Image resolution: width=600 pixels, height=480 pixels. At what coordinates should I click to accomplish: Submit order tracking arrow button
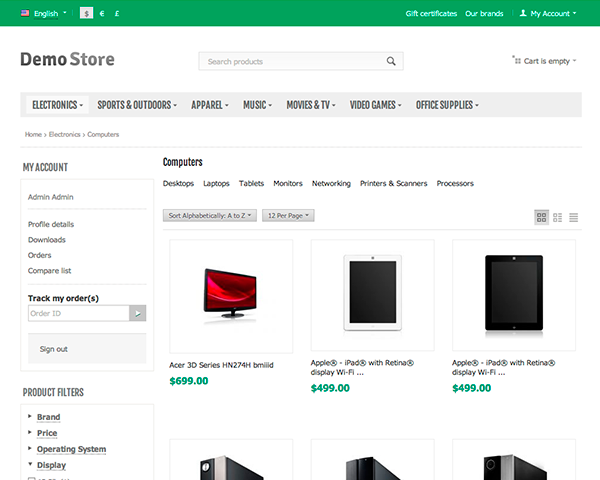pyautogui.click(x=138, y=313)
